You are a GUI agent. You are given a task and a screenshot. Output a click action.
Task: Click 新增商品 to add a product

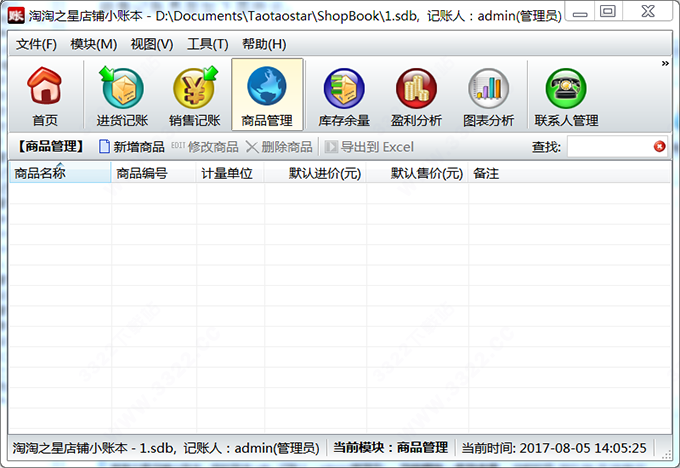pyautogui.click(x=131, y=147)
